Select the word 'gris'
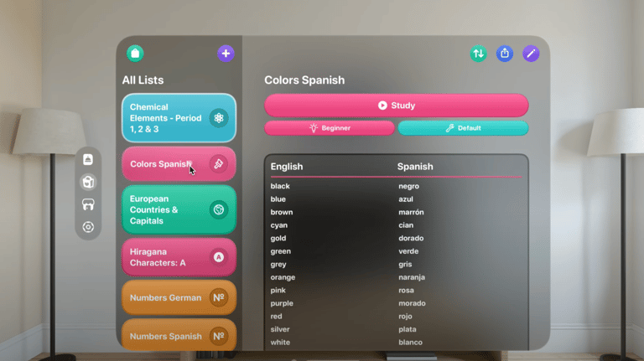This screenshot has width=644, height=361. (405, 265)
